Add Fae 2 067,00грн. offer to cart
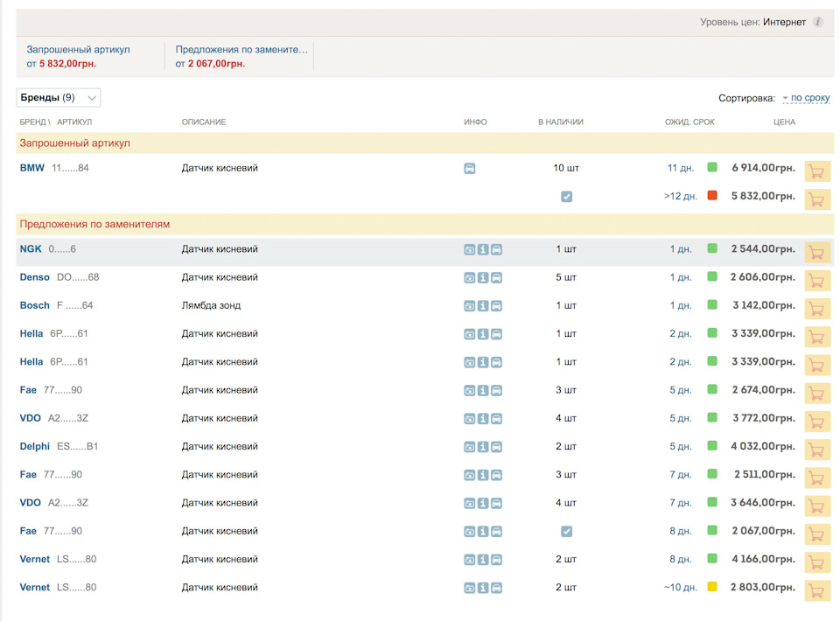 817,534
